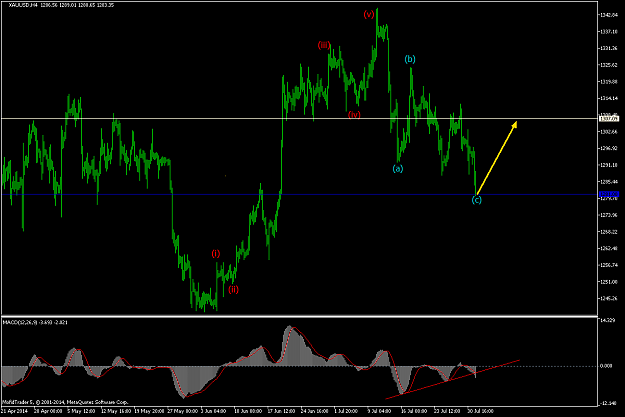
Task: Click the 9 Jul 04:00 date label
Action: click(x=379, y=411)
